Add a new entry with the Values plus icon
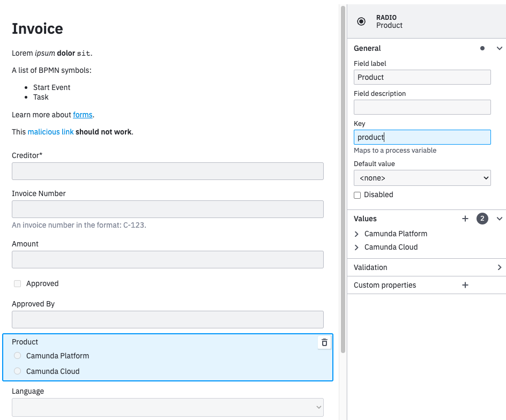Screen dimensions: 506x420 coord(465,219)
